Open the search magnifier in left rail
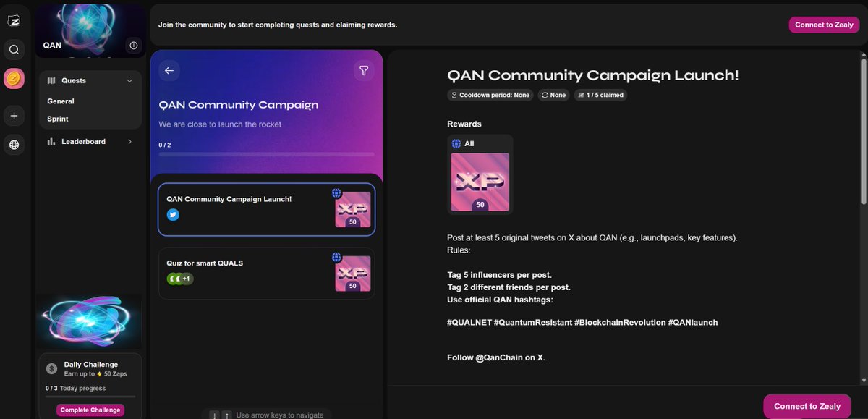Screen dimensions: 868x419 point(14,50)
